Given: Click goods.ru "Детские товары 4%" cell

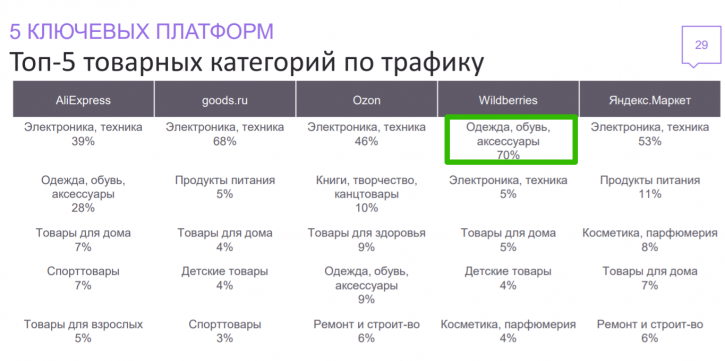Looking at the screenshot, I should tap(225, 278).
